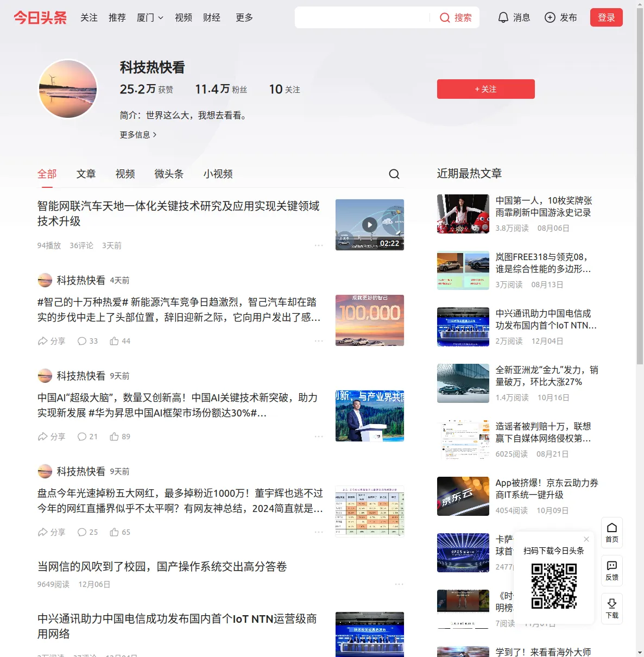644x657 pixels.
Task: Click the 搜索 search button
Action: [x=456, y=17]
